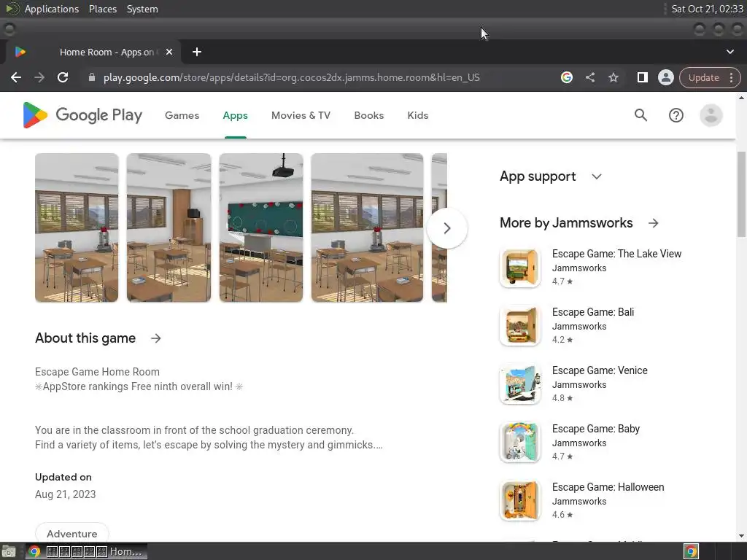Open the tab search dropdown chevron
The width and height of the screenshot is (747, 560).
[x=729, y=52]
